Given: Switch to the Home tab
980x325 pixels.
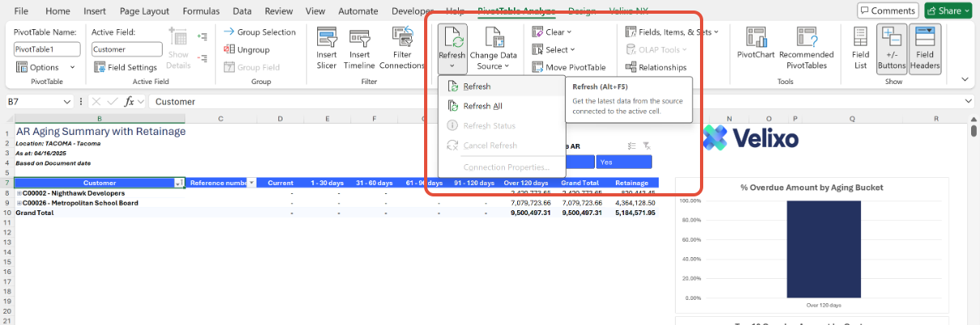Looking at the screenshot, I should pyautogui.click(x=57, y=11).
